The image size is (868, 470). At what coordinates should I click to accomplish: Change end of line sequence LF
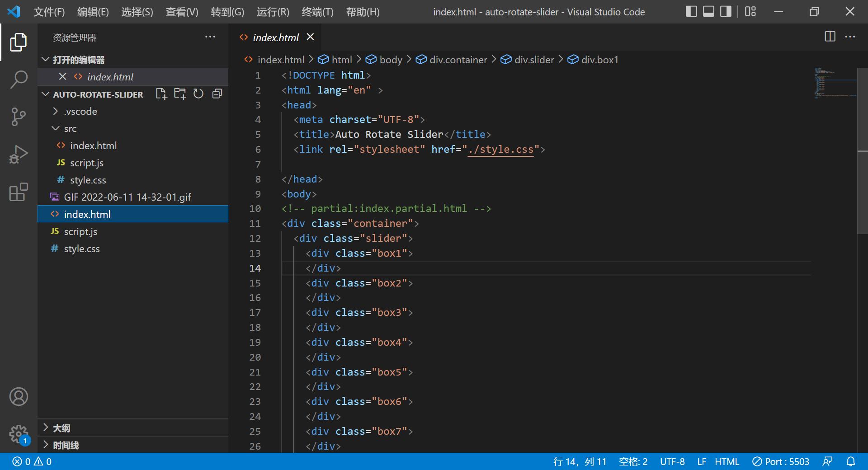pos(702,461)
